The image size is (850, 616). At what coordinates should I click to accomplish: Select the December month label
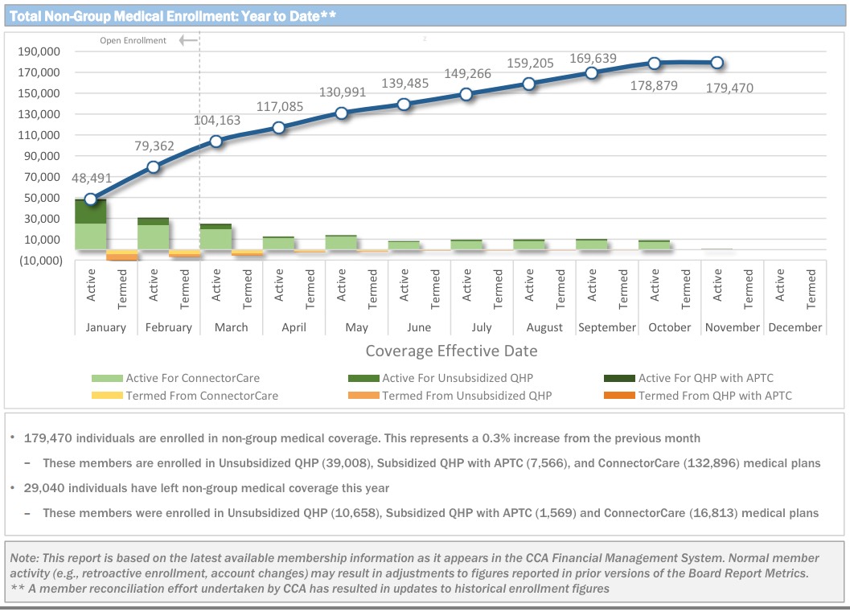[x=795, y=327]
